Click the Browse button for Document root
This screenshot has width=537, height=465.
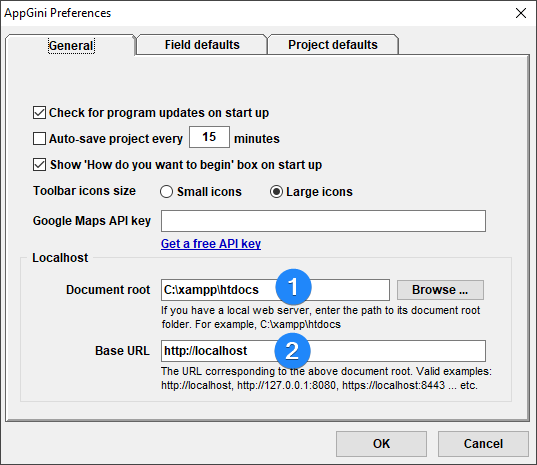tap(440, 290)
